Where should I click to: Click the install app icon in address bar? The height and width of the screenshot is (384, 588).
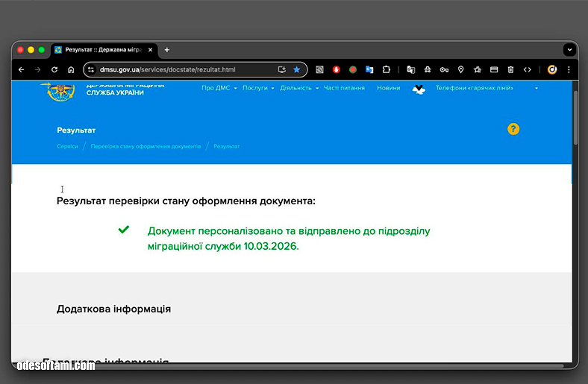click(281, 69)
